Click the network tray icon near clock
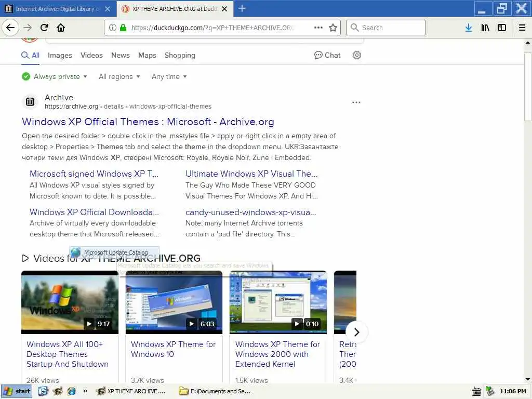532x399 pixels. [490, 391]
